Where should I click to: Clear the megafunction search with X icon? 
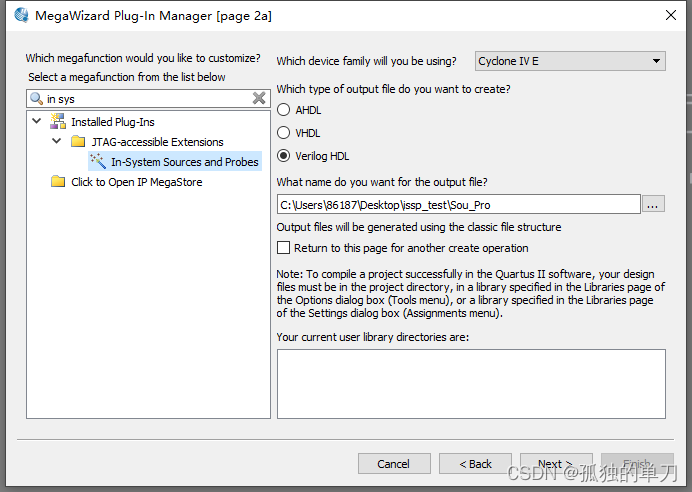pos(259,98)
